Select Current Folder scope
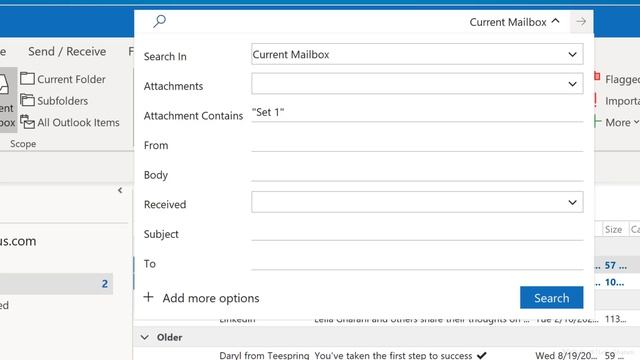This screenshot has width=640, height=360. click(63, 79)
